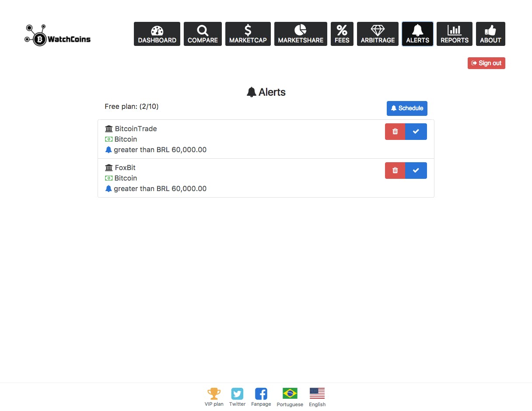The width and height of the screenshot is (532, 411).
Task: Click the blue bell in FoxBit alert
Action: click(x=108, y=188)
